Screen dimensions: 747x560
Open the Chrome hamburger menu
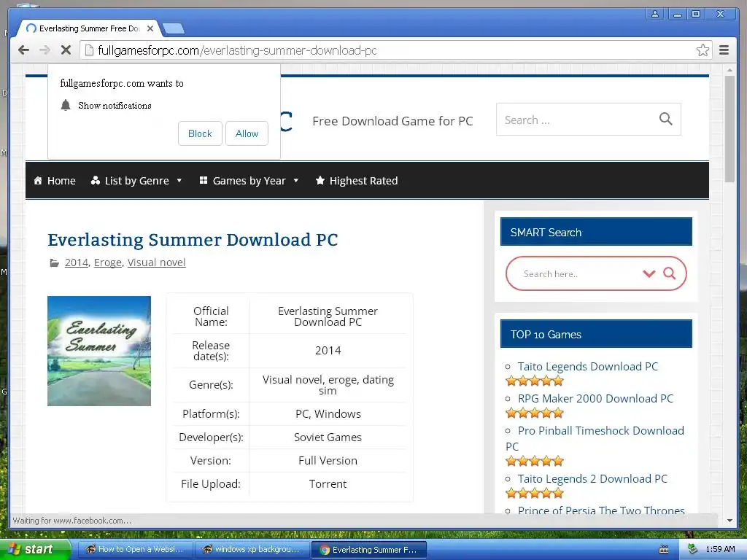point(724,50)
